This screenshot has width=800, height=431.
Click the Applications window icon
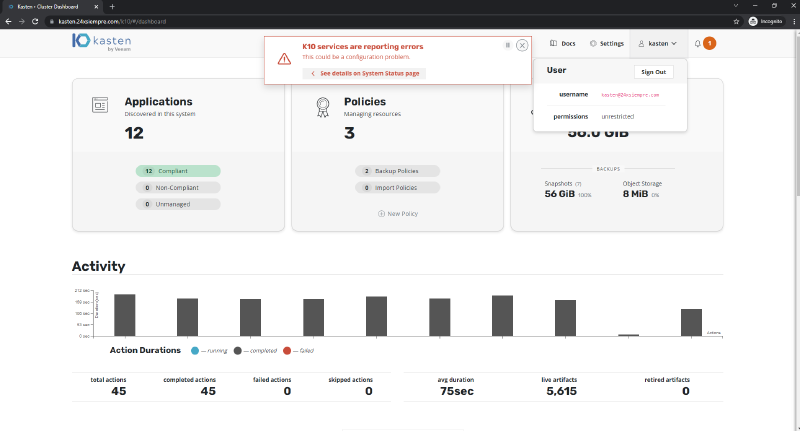tap(100, 105)
